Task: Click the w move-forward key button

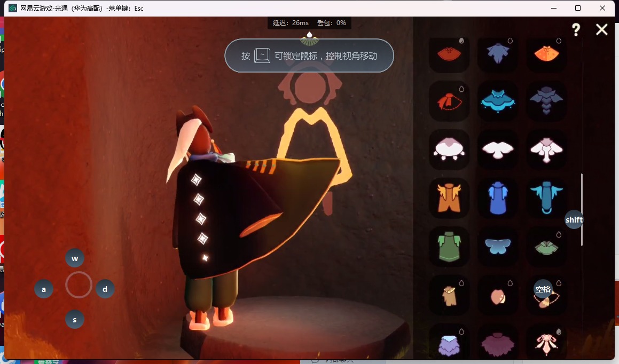Action: click(x=75, y=258)
